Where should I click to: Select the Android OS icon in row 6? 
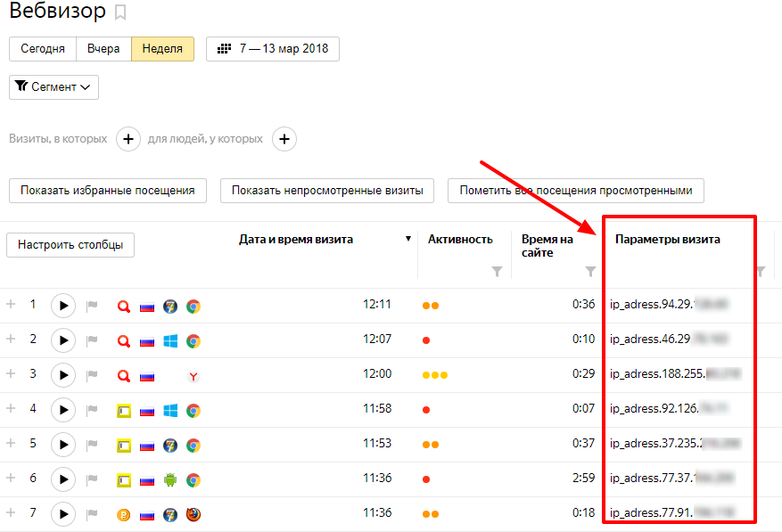pos(169,479)
